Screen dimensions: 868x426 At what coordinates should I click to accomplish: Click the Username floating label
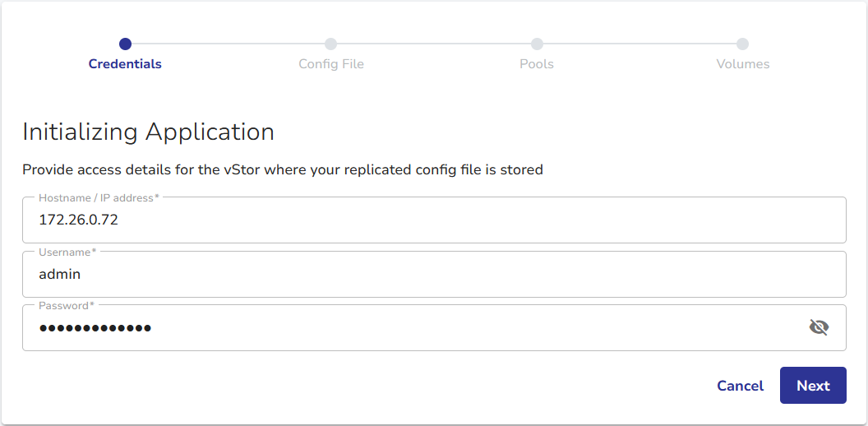click(67, 252)
